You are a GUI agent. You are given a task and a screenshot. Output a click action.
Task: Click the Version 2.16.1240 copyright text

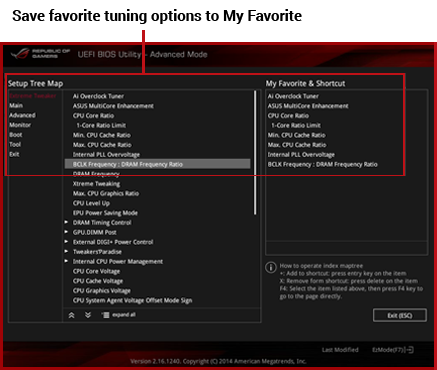click(218, 361)
